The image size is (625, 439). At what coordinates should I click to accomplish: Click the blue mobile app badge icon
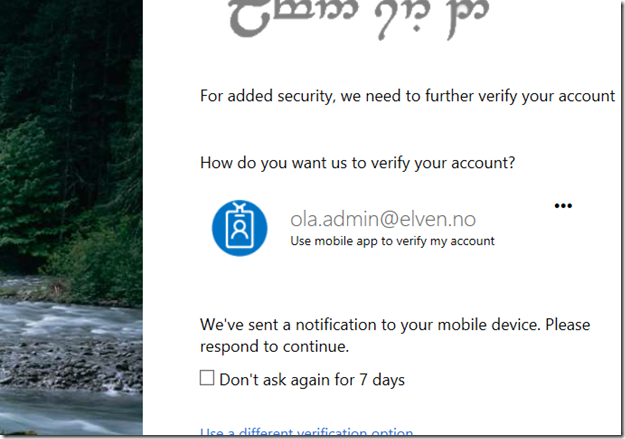(x=239, y=227)
